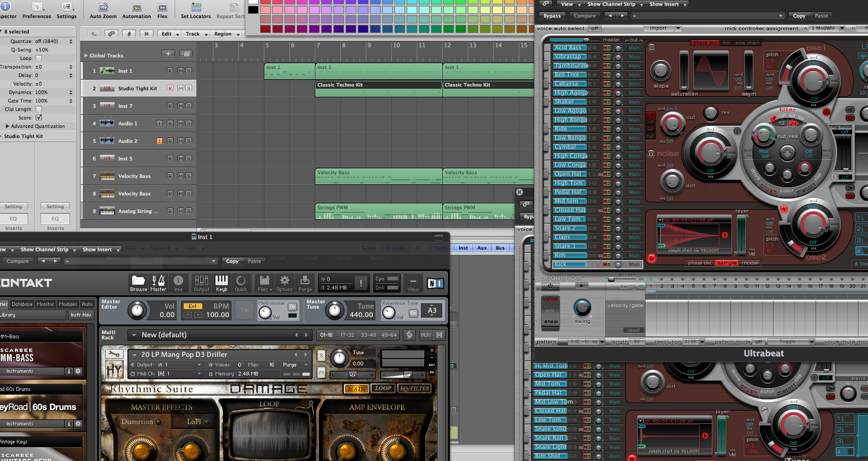This screenshot has height=461, width=868.
Task: Toggle the Clip Length checkbox
Action: click(38, 109)
